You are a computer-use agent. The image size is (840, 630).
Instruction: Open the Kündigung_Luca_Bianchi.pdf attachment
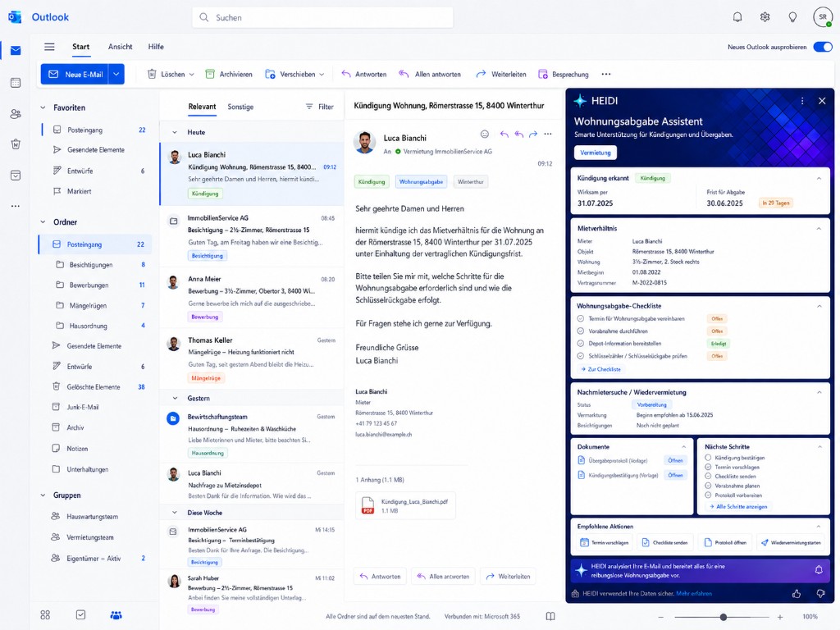click(x=405, y=505)
